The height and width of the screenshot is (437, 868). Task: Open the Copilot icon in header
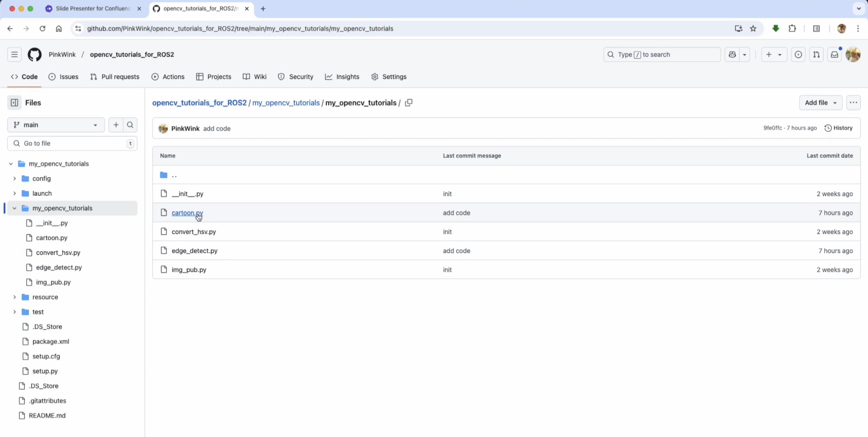coord(732,55)
